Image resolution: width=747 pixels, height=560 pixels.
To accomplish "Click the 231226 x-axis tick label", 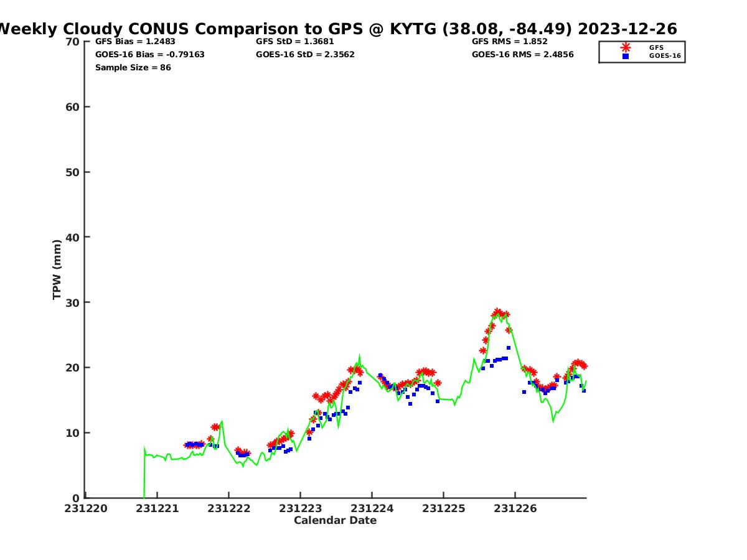I will click(x=515, y=509).
